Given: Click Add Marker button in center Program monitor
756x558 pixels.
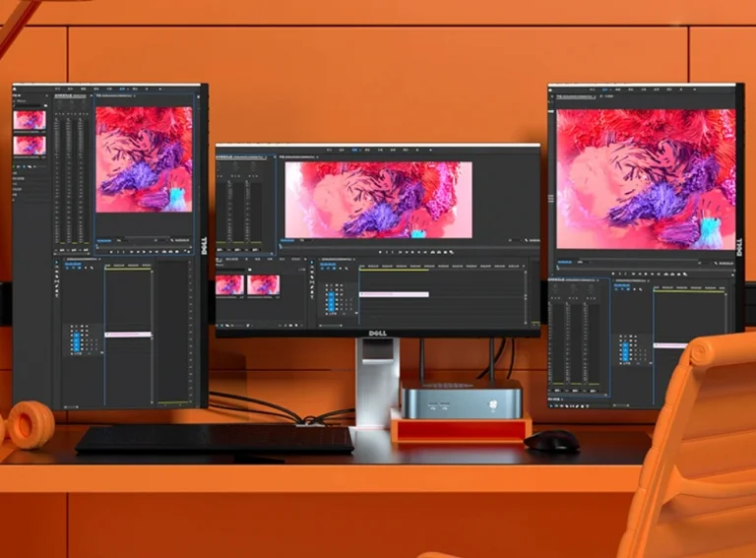Looking at the screenshot, I should pos(380,252).
